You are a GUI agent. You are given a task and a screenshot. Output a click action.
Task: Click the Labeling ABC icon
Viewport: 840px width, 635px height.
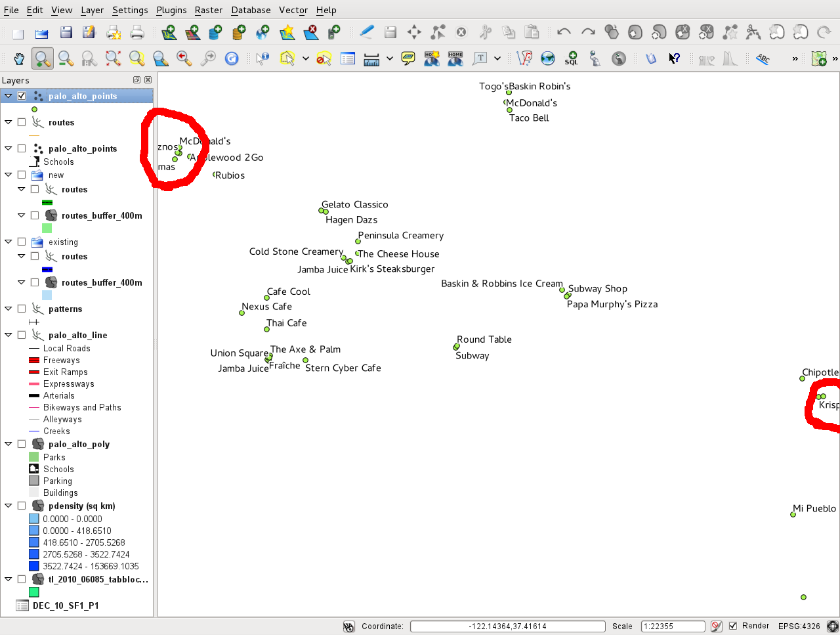[763, 59]
